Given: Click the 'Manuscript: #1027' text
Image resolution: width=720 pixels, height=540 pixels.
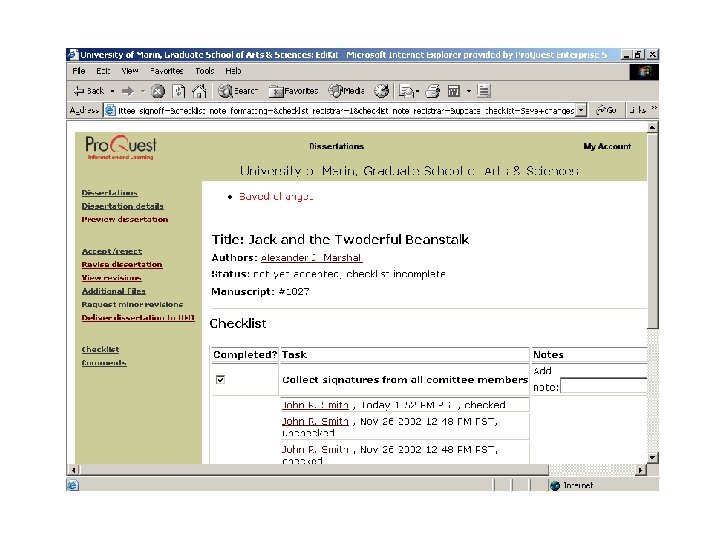Looking at the screenshot, I should (x=260, y=292).
